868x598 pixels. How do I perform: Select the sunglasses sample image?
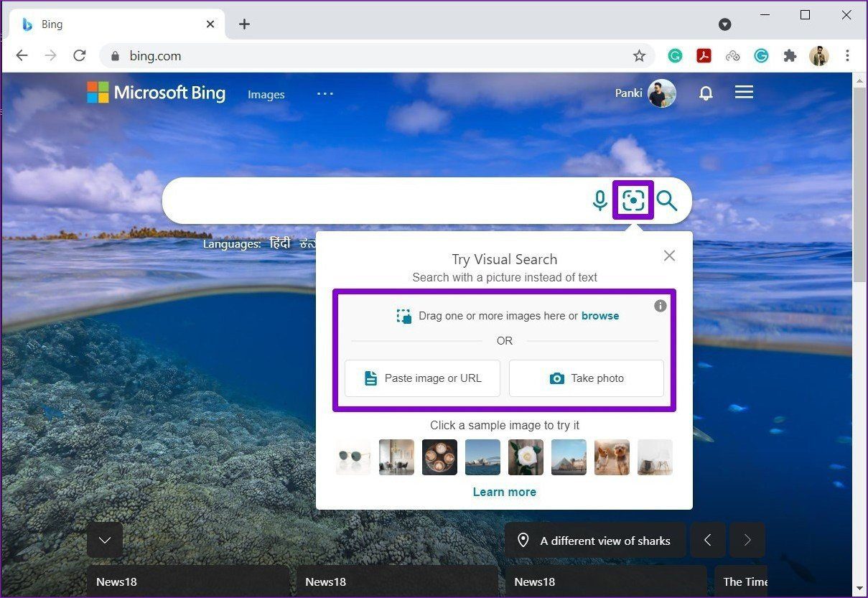(353, 457)
